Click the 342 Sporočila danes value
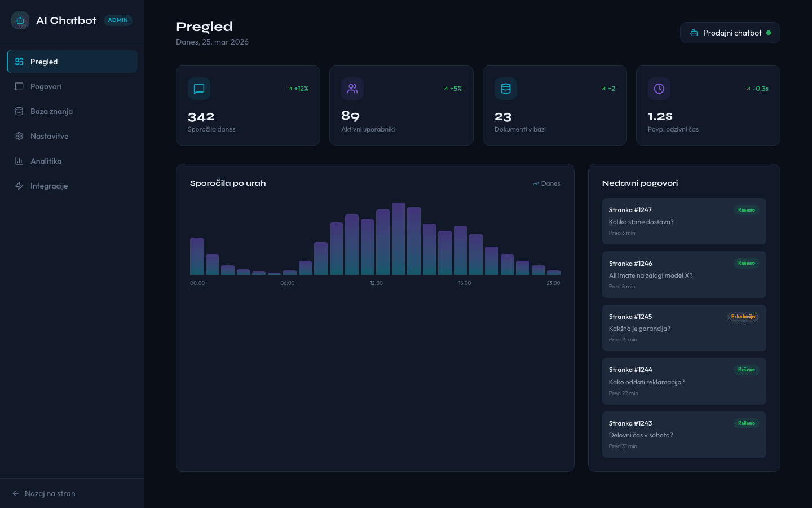The image size is (812, 508). (x=201, y=117)
